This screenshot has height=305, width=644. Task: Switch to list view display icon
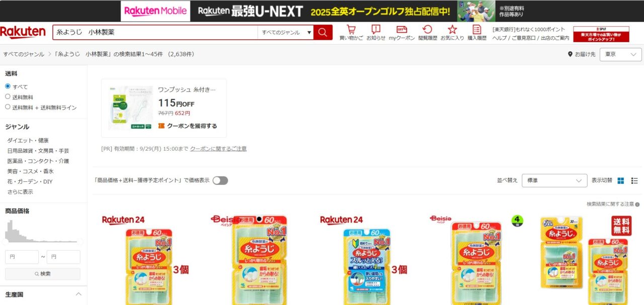click(634, 180)
